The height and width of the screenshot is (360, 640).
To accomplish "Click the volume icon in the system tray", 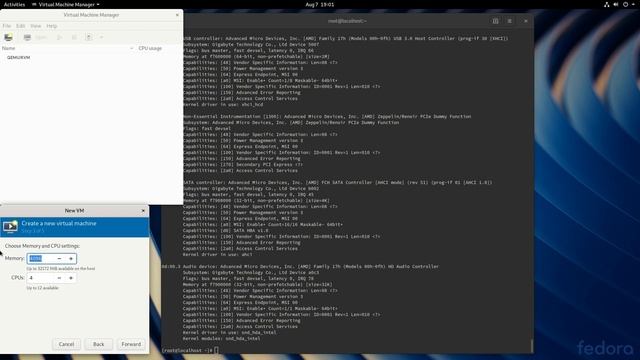I will (616, 4).
